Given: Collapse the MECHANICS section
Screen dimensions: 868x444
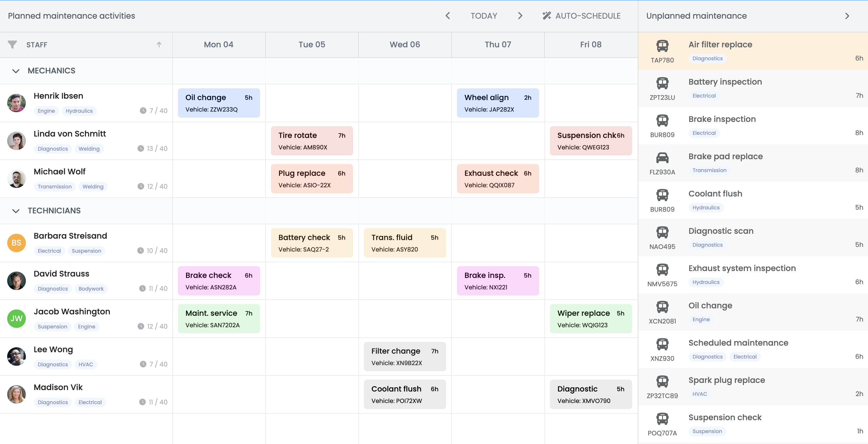Looking at the screenshot, I should pyautogui.click(x=15, y=71).
